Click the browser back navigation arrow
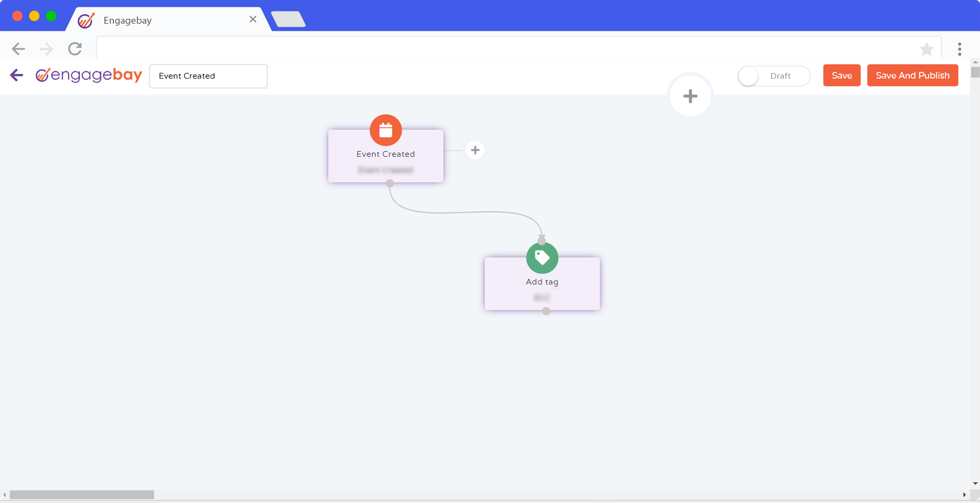 [18, 49]
